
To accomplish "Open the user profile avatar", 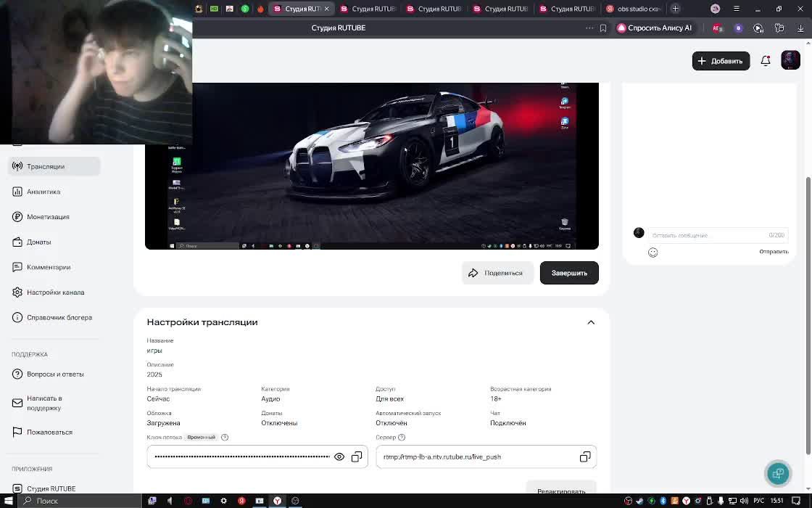I will point(790,60).
